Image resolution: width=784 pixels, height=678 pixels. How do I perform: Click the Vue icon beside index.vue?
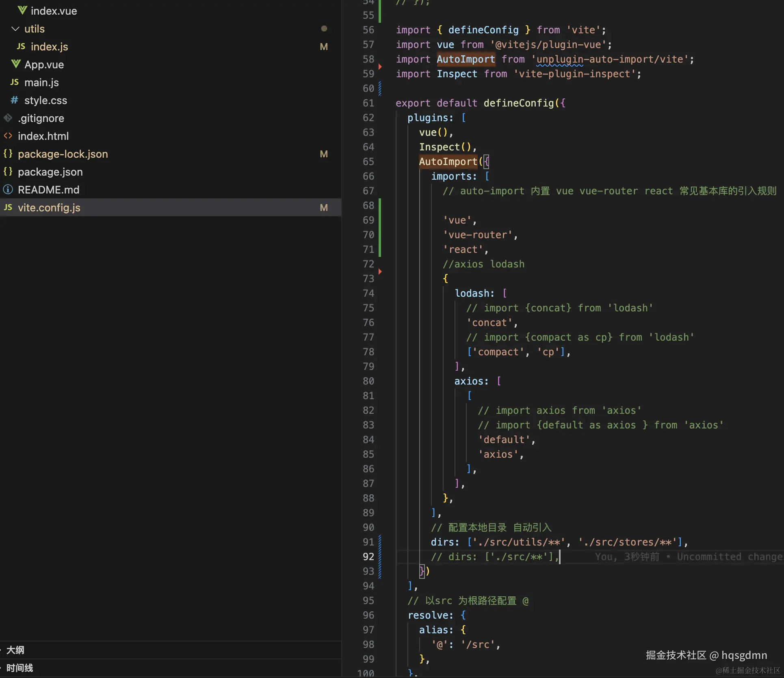tap(22, 11)
